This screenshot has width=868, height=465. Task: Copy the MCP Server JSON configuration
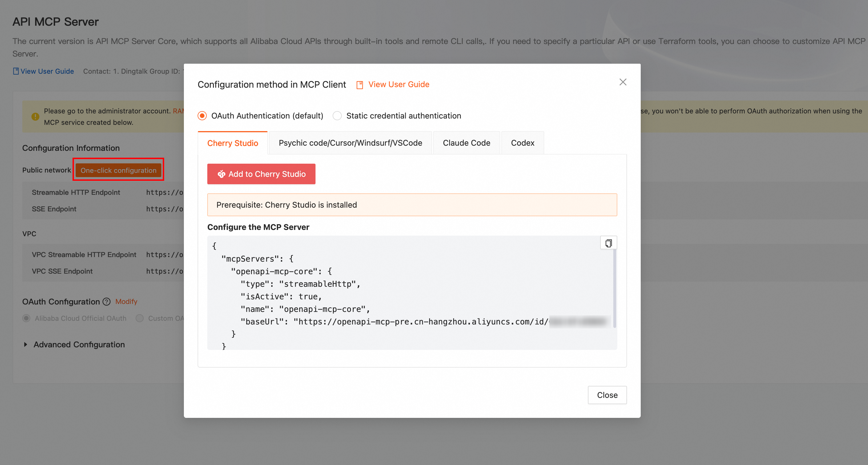[x=608, y=243]
